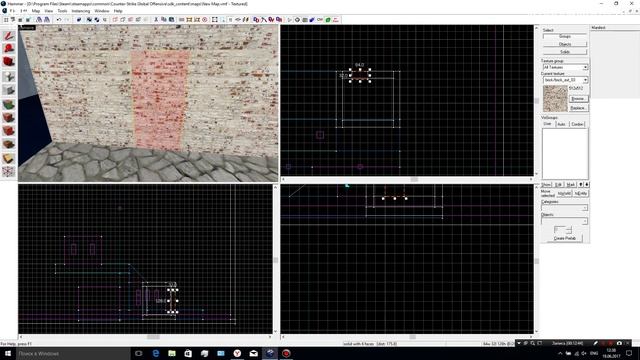The width and height of the screenshot is (640, 360).
Task: Click the Redo toolbar icon
Action: point(67,20)
